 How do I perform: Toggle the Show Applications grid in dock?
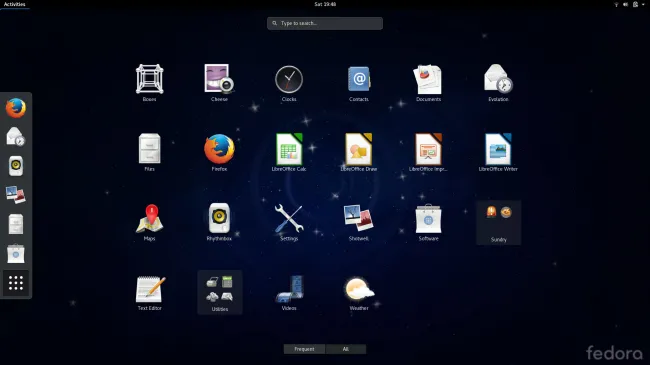coord(16,283)
